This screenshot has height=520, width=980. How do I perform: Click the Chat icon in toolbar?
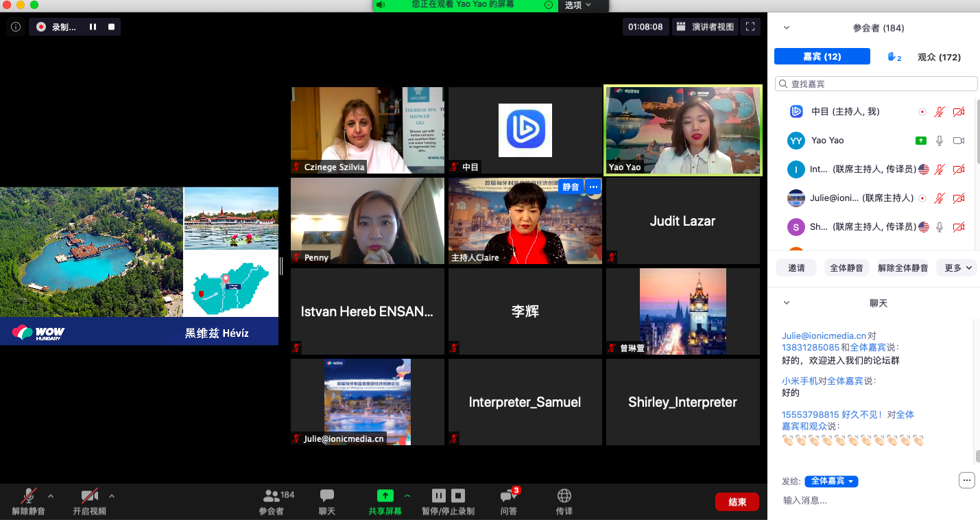[327, 501]
